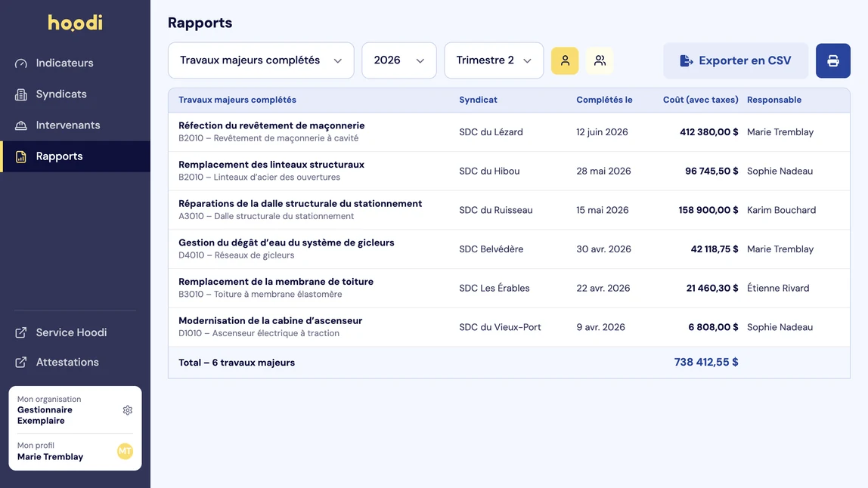The height and width of the screenshot is (488, 868).
Task: Toggle all-users group filter
Action: [600, 60]
